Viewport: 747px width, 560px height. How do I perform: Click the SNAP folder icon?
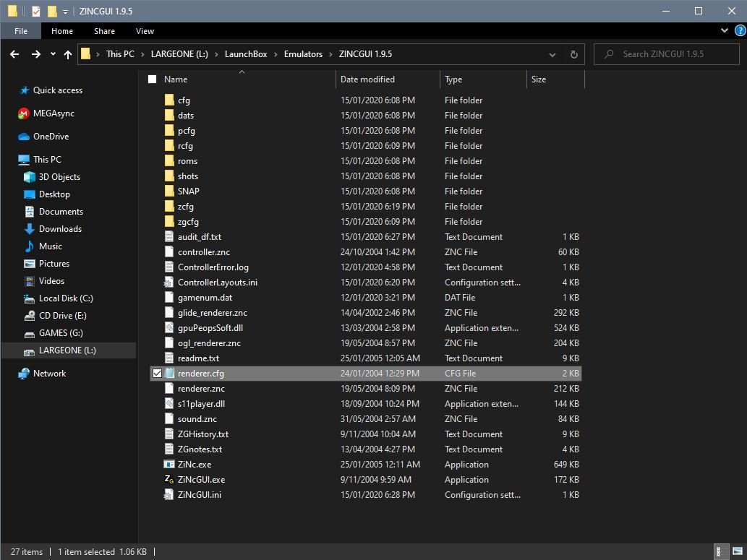(x=169, y=191)
